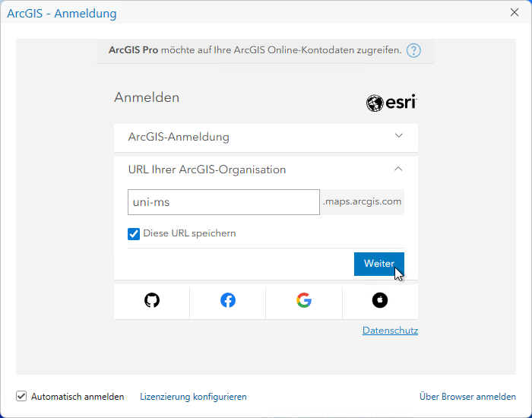Click the help question mark icon
This screenshot has width=532, height=418.
tap(413, 51)
